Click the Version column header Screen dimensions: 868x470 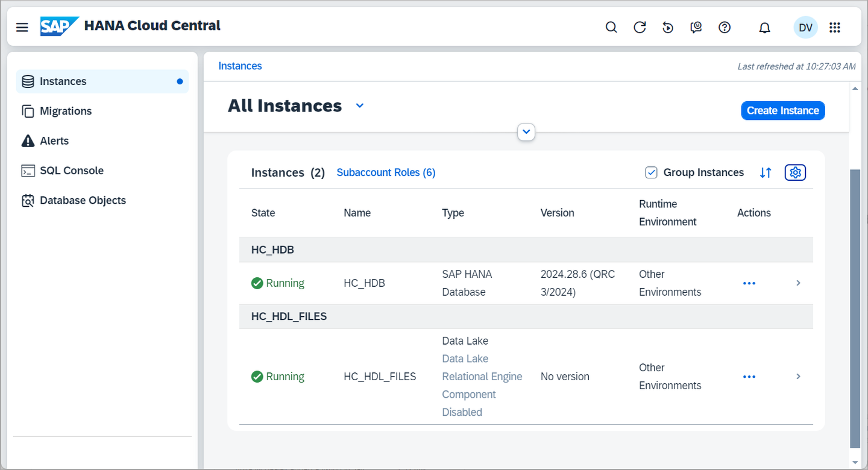[557, 213]
